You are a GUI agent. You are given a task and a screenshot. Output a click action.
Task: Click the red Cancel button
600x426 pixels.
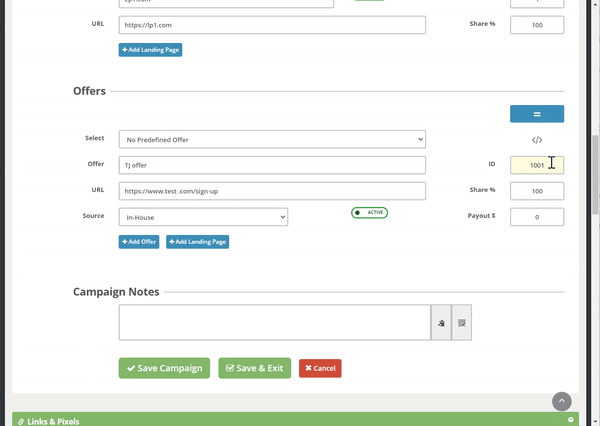pos(320,368)
